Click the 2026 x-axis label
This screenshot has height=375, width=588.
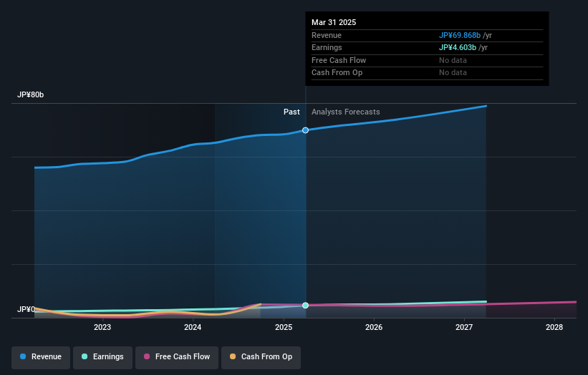tap(374, 327)
